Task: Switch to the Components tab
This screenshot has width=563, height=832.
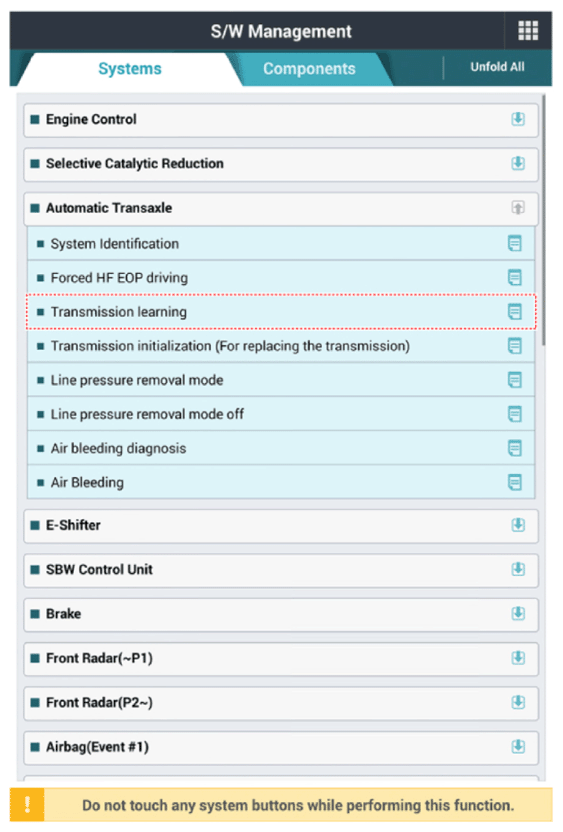Action: pyautogui.click(x=309, y=68)
